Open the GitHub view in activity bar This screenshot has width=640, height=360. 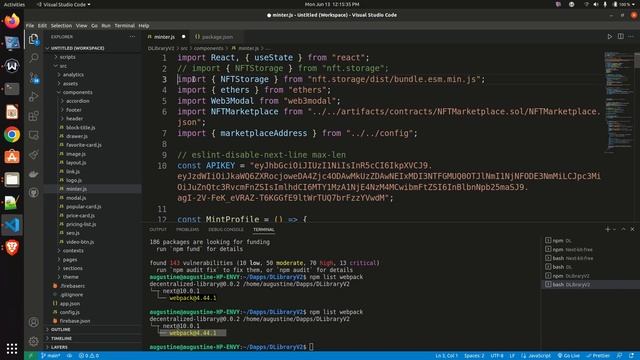34,193
